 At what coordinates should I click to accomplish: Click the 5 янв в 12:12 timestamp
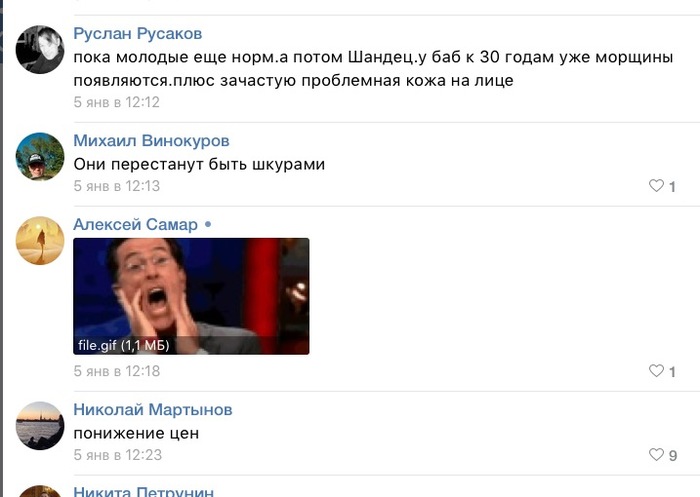[117, 102]
